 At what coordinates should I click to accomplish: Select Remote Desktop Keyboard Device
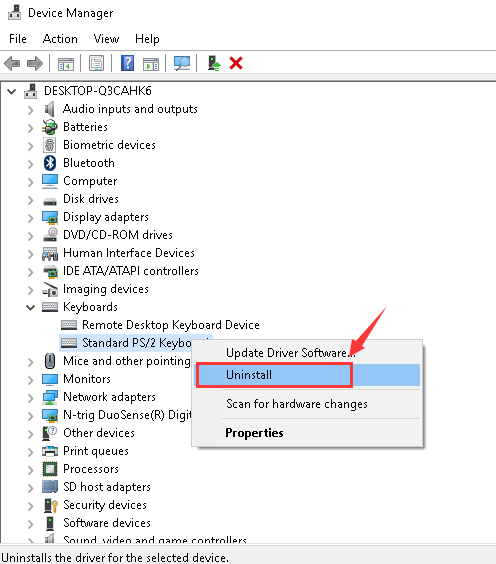pos(170,325)
